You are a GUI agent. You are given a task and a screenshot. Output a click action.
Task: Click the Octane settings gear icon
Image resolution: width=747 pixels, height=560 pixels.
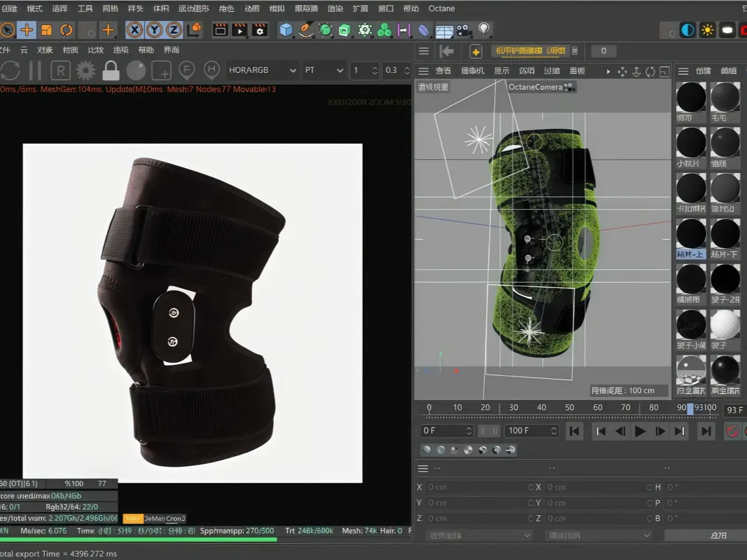pyautogui.click(x=85, y=71)
